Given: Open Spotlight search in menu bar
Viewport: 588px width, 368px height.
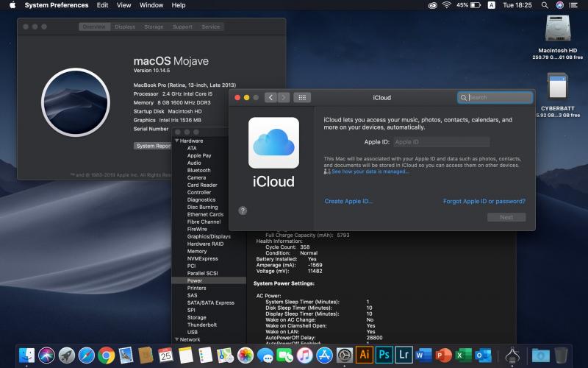Looking at the screenshot, I should [x=545, y=5].
